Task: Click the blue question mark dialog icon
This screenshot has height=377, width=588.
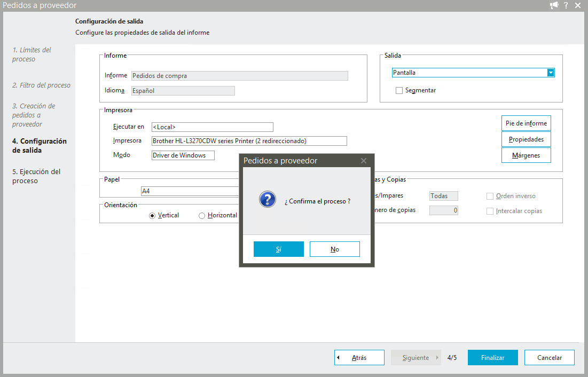Action: point(268,200)
